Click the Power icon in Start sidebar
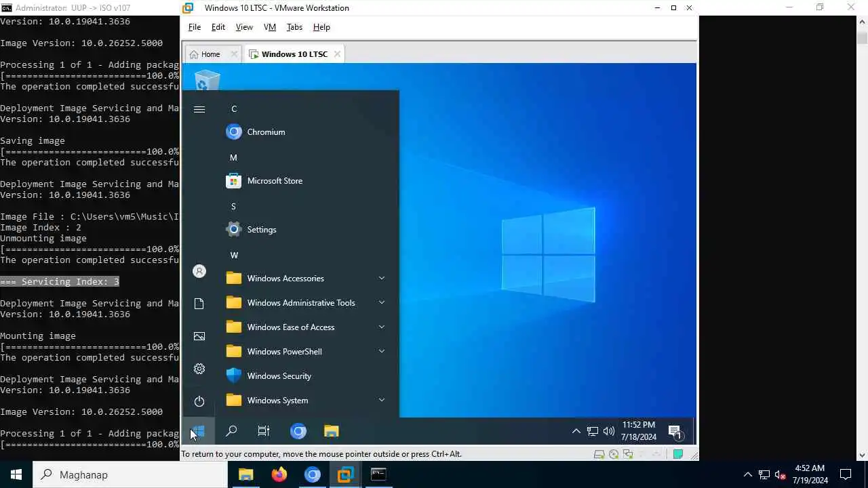The height and width of the screenshot is (488, 868). coord(199,401)
